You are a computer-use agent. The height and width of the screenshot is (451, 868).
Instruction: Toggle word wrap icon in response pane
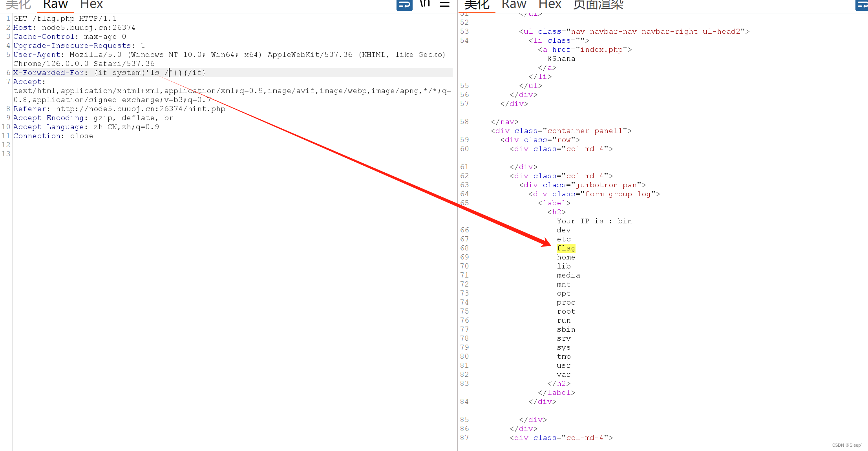[x=862, y=5]
